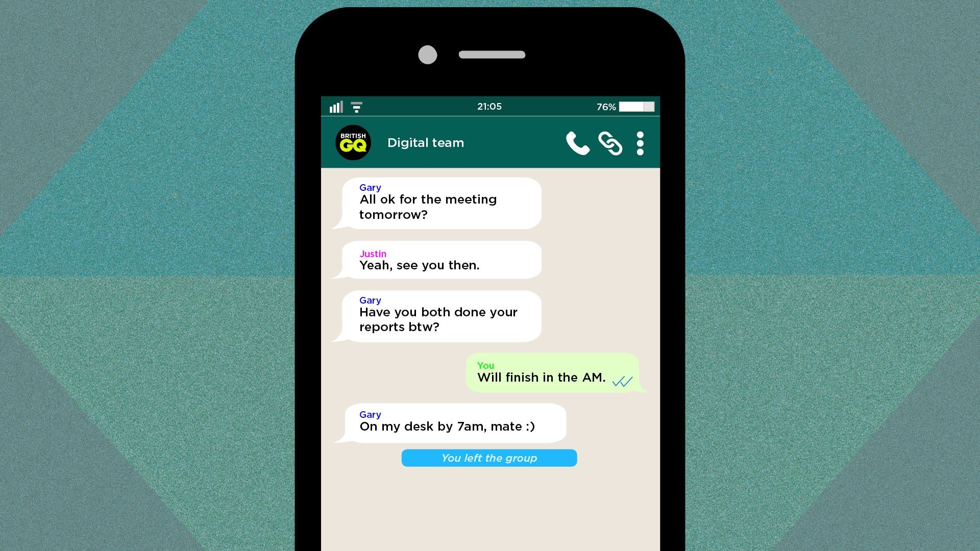Viewport: 980px width, 551px height.
Task: Toggle mute for Digital team group
Action: [640, 142]
